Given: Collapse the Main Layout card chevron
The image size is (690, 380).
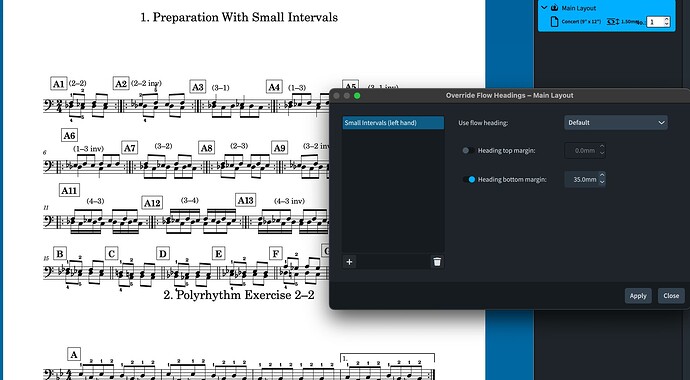Looking at the screenshot, I should (544, 7).
